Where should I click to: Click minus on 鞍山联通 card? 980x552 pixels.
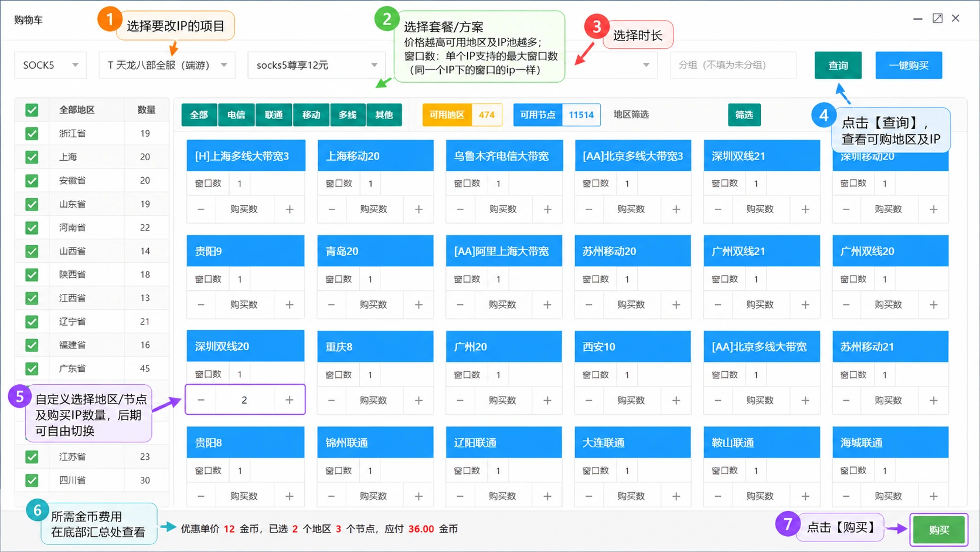[718, 496]
